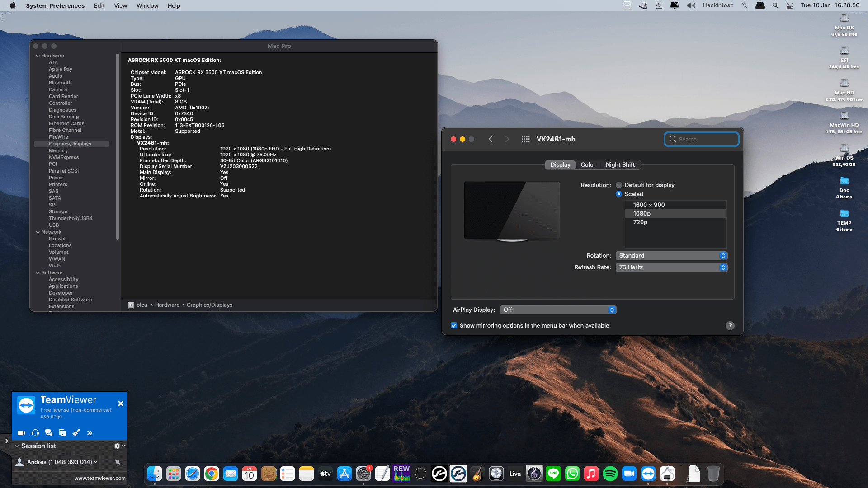Screen dimensions: 868x488
Task: Switch to the Color tab
Action: click(588, 165)
